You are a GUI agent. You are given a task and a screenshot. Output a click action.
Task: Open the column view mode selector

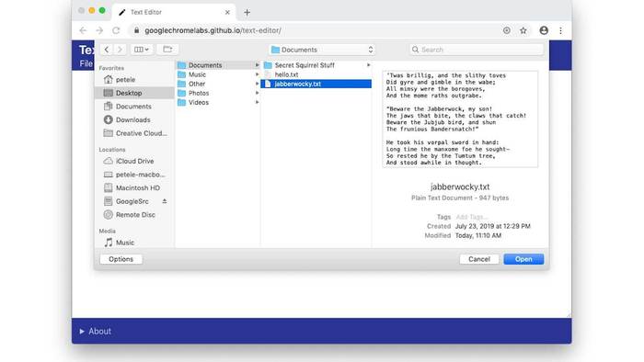click(142, 50)
